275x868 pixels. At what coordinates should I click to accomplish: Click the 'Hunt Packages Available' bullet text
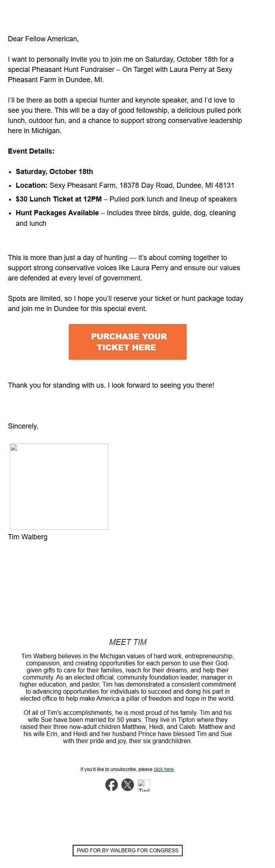57,213
